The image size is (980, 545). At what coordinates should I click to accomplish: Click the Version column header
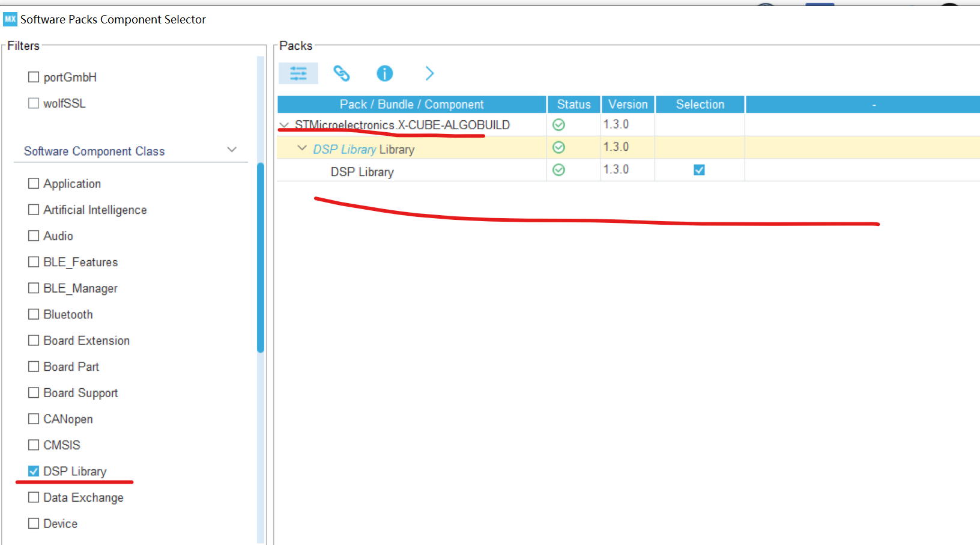point(627,104)
